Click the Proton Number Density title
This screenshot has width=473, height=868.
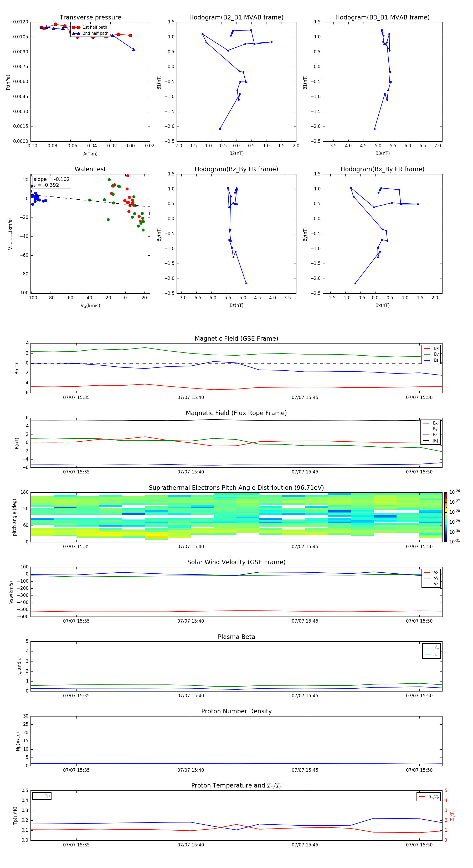pyautogui.click(x=236, y=711)
